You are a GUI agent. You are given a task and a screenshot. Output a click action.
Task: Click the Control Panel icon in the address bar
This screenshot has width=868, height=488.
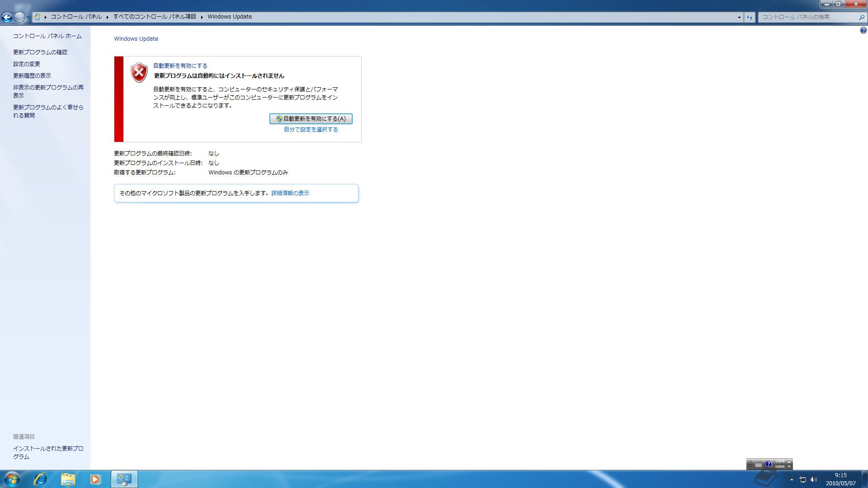[38, 17]
